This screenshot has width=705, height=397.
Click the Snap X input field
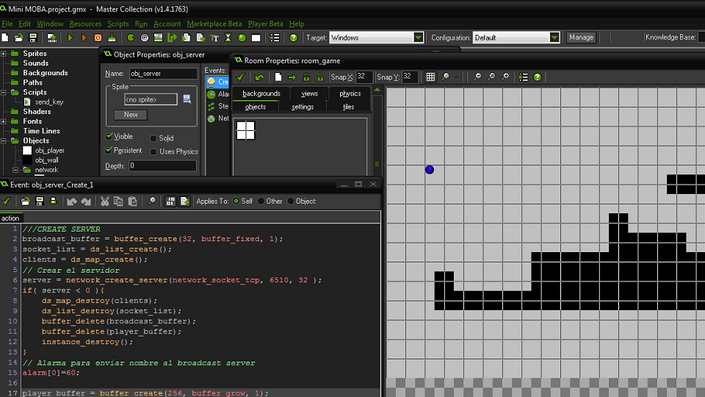coord(364,77)
